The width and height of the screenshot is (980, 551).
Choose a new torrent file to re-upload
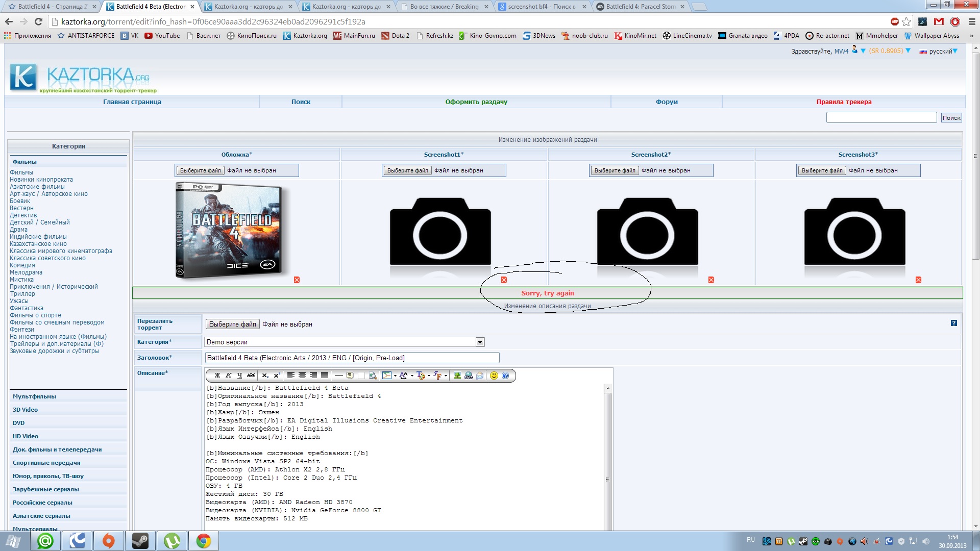tap(233, 324)
